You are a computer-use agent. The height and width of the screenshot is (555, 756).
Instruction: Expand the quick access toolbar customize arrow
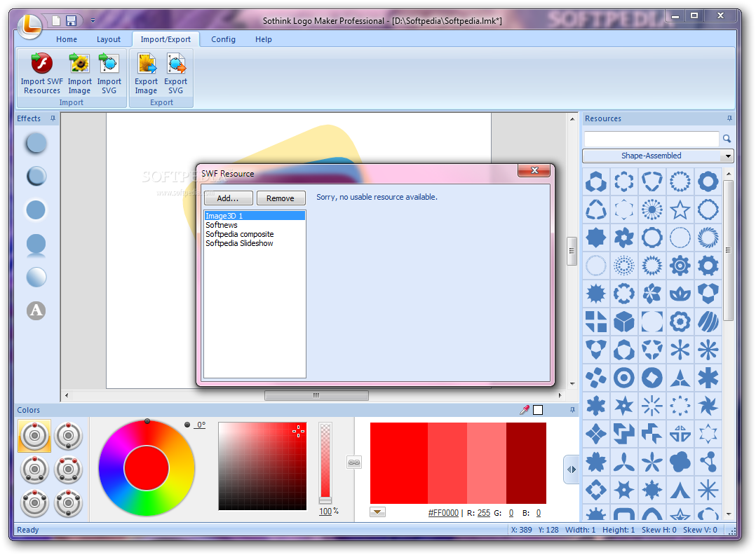point(93,21)
